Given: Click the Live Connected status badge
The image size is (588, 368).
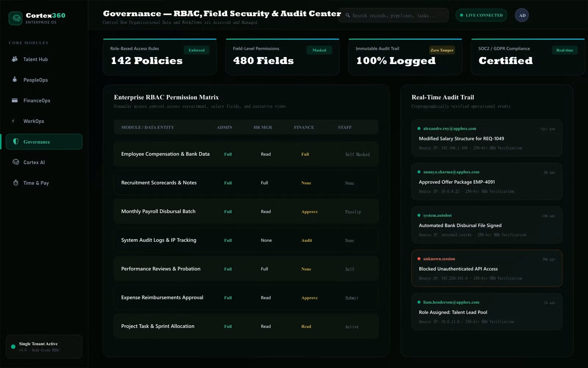Looking at the screenshot, I should tap(481, 15).
